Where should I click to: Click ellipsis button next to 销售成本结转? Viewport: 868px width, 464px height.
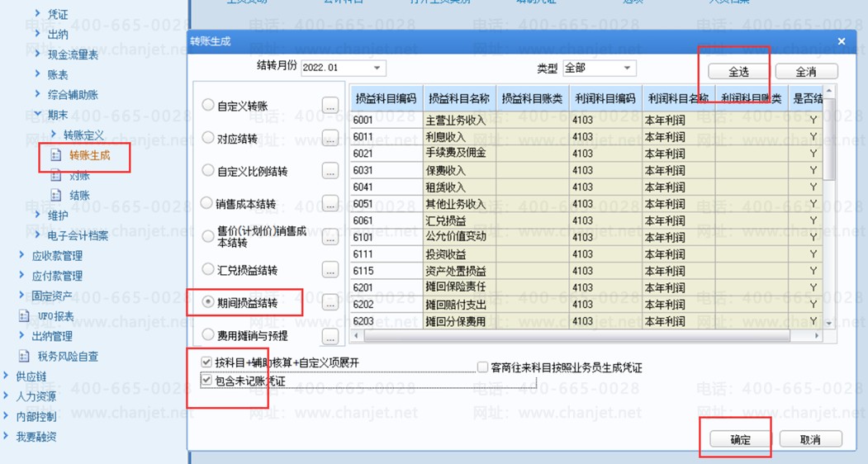pos(330,204)
